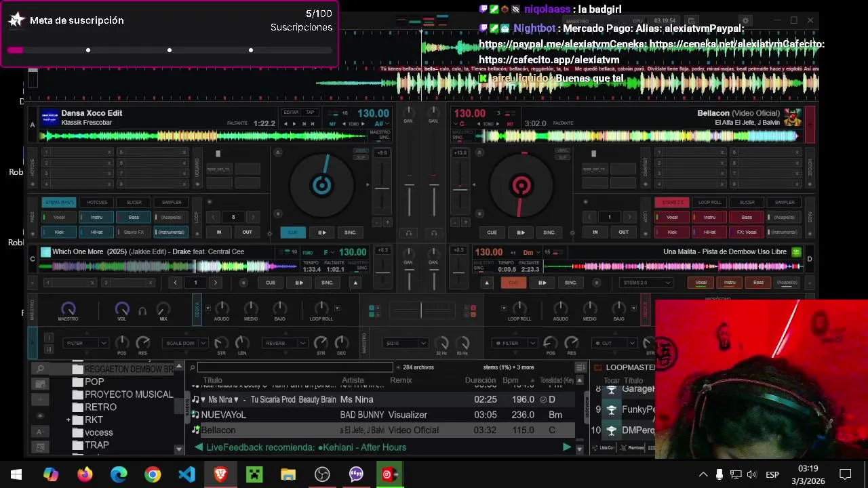Image resolution: width=868 pixels, height=488 pixels.
Task: Open File Explorer from taskbar
Action: click(x=288, y=474)
